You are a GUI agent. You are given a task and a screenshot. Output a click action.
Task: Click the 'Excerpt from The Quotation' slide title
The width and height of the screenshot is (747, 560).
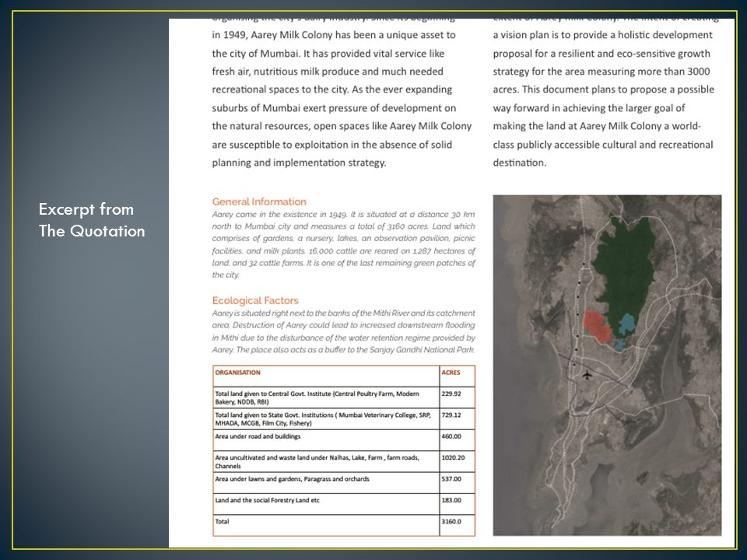pos(92,220)
